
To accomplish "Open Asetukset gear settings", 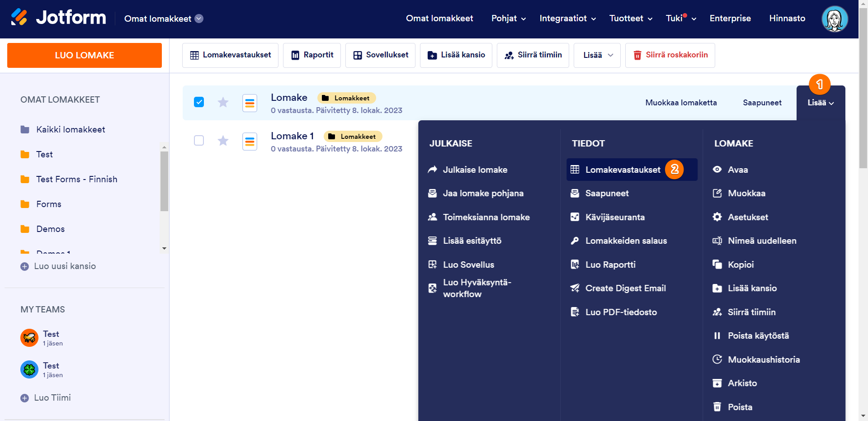I will pyautogui.click(x=717, y=217).
